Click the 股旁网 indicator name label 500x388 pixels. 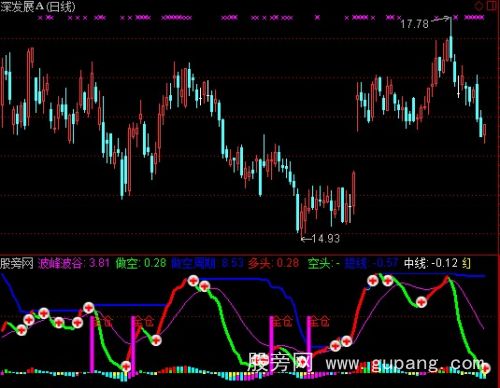(17, 263)
